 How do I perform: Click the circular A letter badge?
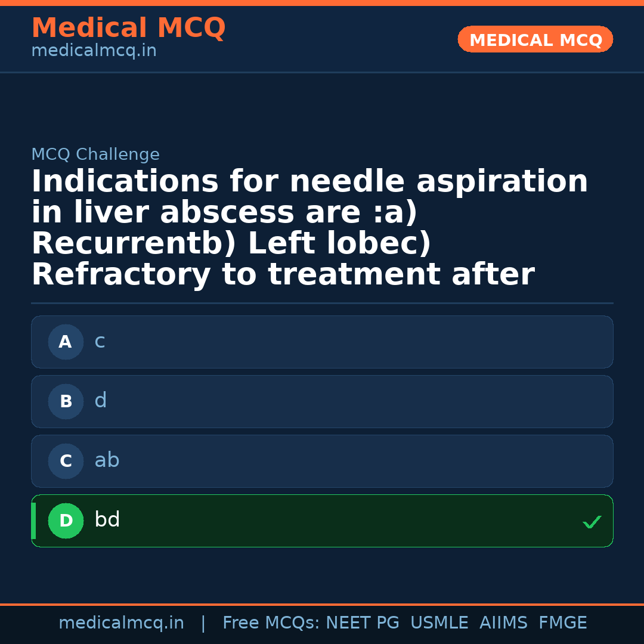coord(66,342)
